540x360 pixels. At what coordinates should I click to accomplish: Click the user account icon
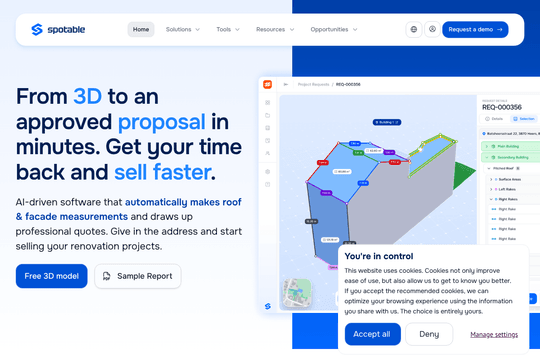(x=432, y=29)
